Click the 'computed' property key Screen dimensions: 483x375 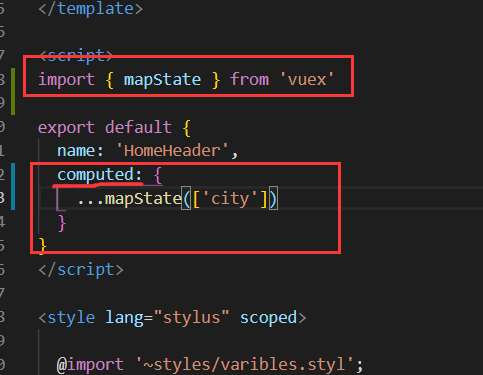[96, 175]
